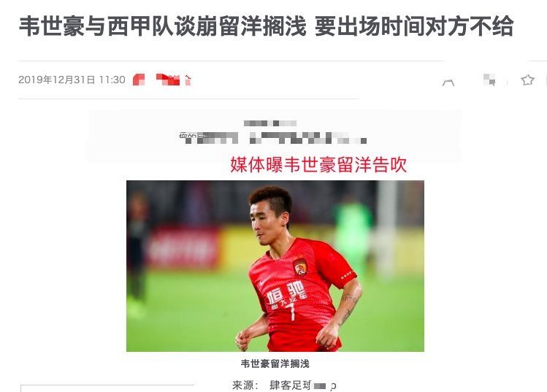Open the red pixelated source name link
This screenshot has height=392, width=547.
pos(168,80)
